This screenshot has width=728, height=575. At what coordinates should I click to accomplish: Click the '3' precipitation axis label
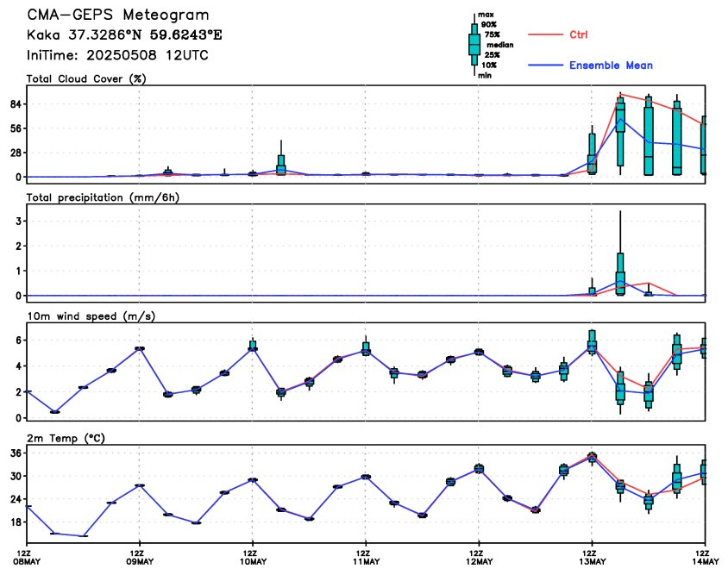[19, 222]
